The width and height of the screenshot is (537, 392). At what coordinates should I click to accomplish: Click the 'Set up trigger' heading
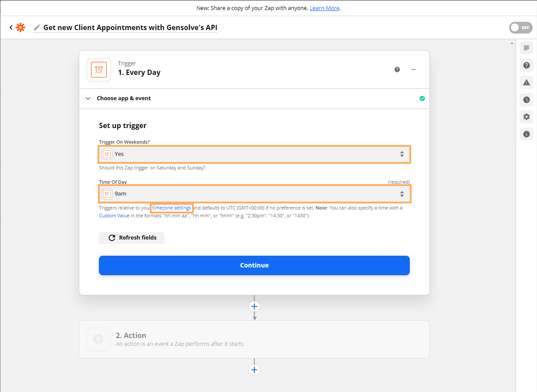point(123,125)
